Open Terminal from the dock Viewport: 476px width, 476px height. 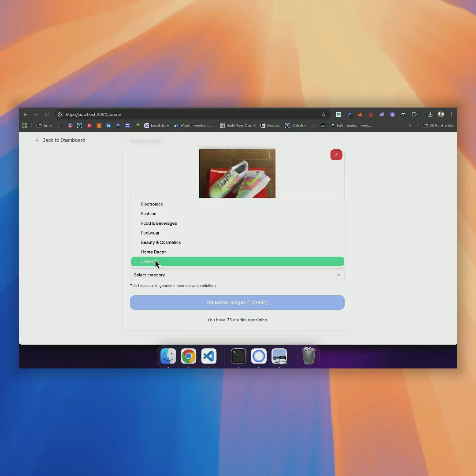[x=238, y=356]
